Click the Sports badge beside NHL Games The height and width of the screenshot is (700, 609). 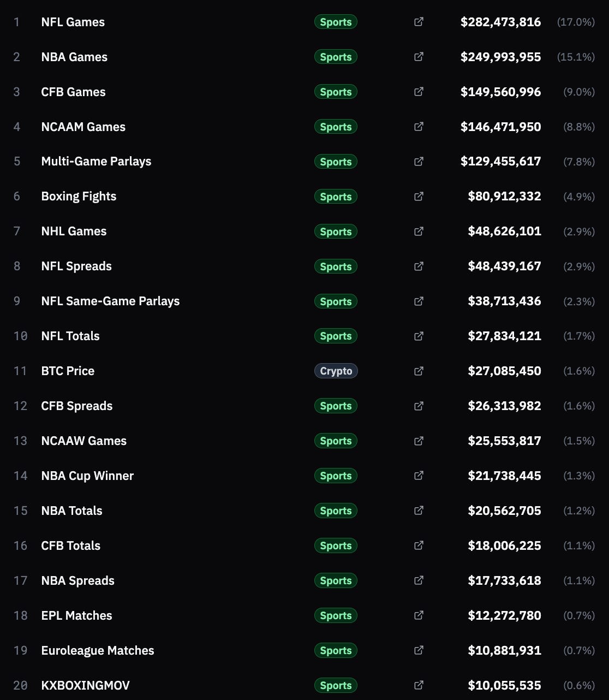click(336, 232)
